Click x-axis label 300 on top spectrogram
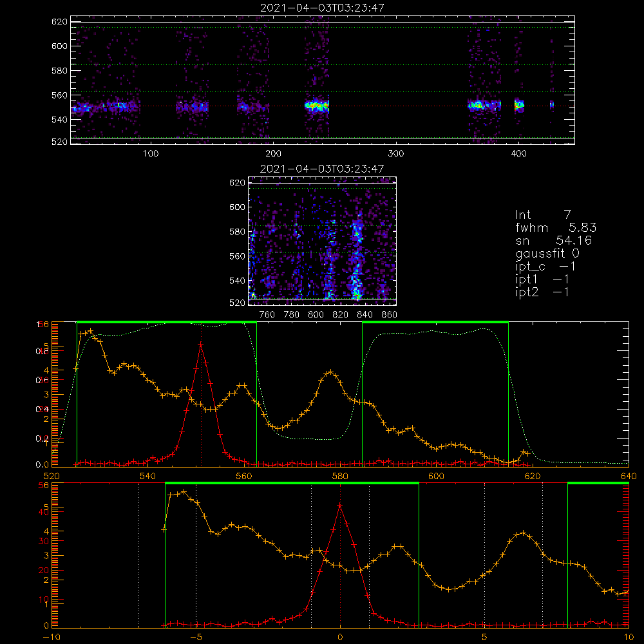 click(396, 154)
